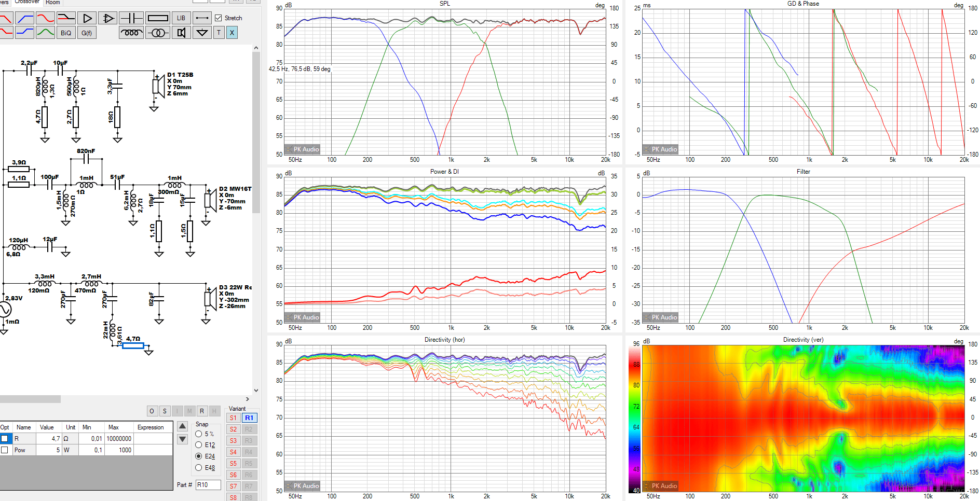This screenshot has height=501, width=980.
Task: Click the R max cell 10000000
Action: pyautogui.click(x=119, y=439)
